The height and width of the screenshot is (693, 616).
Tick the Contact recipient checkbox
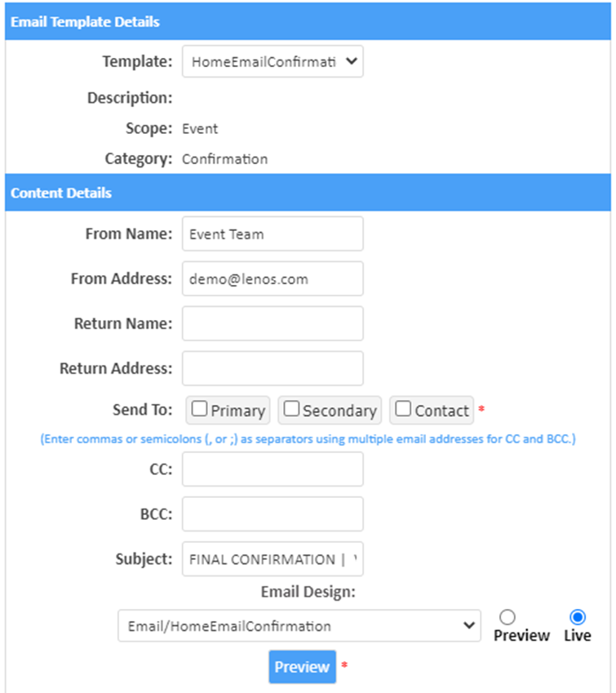(x=404, y=410)
